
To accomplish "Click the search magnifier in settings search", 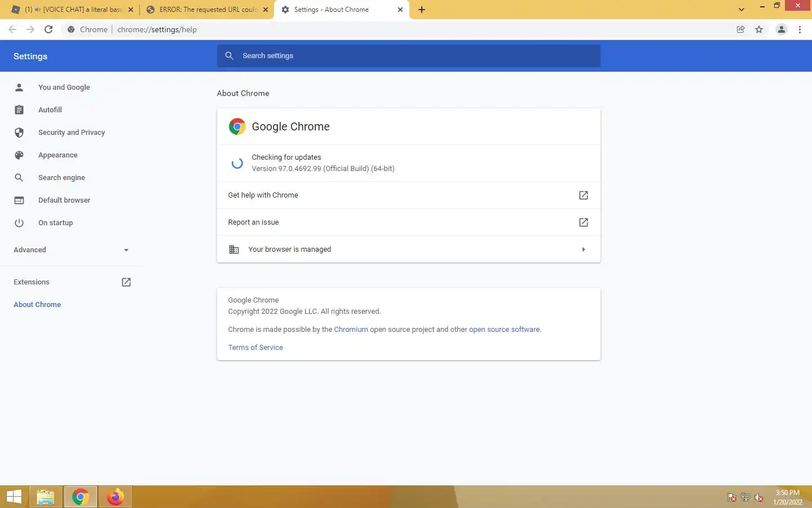I will point(229,55).
